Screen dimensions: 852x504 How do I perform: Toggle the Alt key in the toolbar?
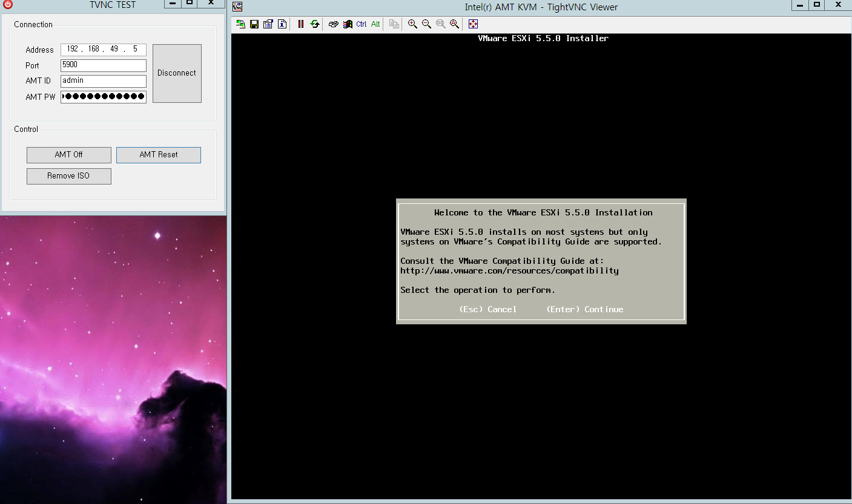[375, 24]
